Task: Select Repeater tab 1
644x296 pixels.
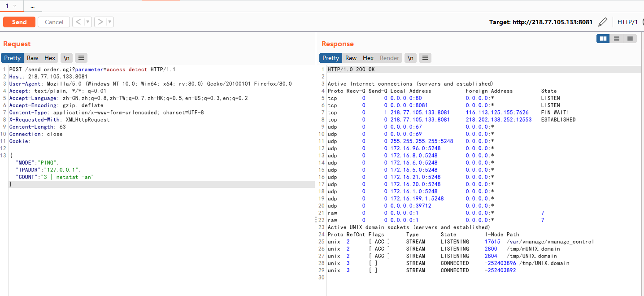Action: pyautogui.click(x=7, y=6)
